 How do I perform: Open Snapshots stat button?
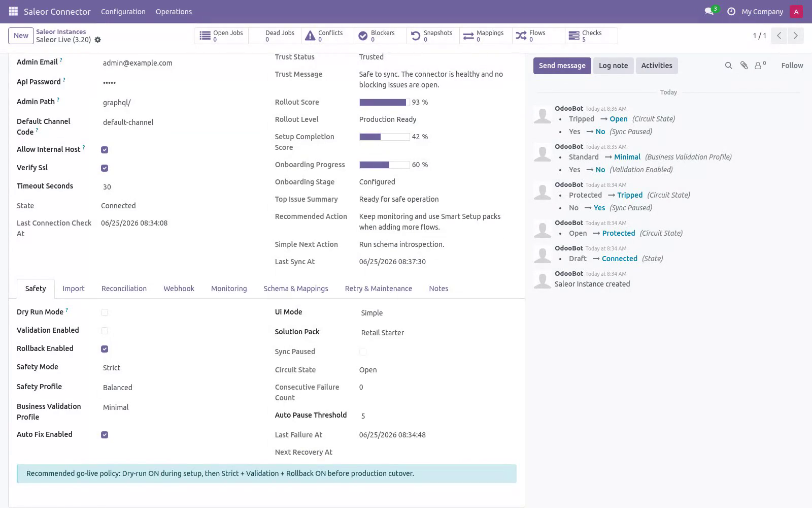click(432, 36)
